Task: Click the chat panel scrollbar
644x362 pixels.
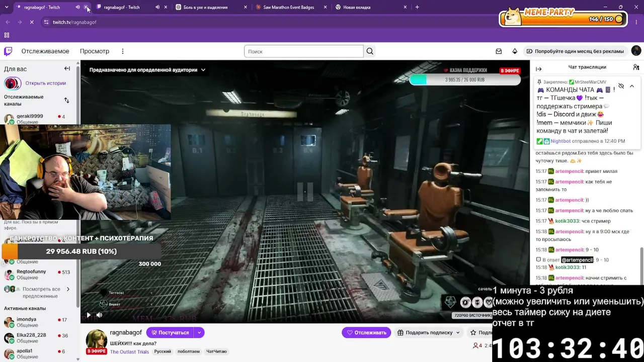Action: click(641, 266)
